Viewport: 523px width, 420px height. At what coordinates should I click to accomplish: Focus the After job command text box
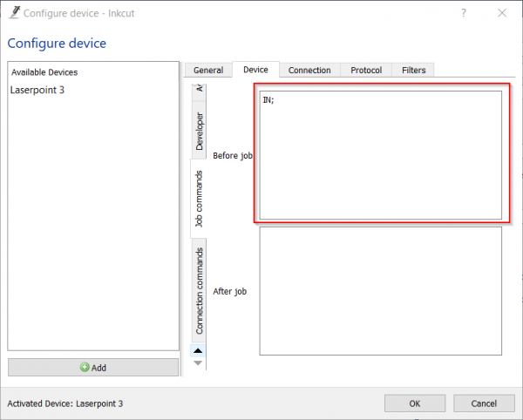381,291
